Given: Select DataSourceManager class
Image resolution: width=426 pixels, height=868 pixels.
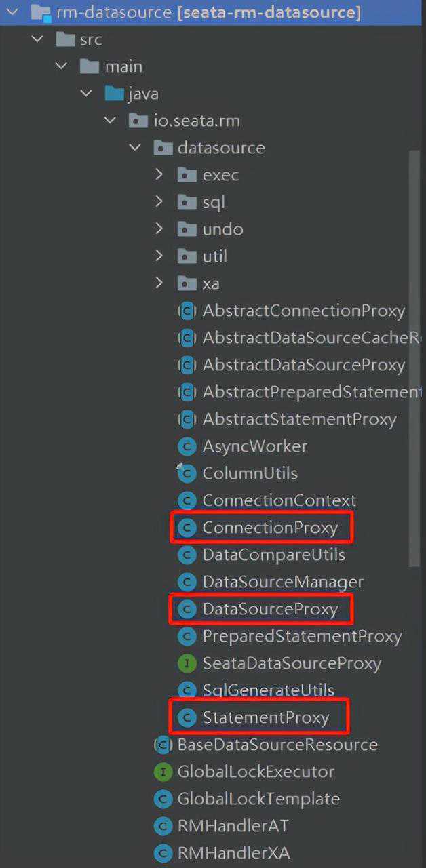Looking at the screenshot, I should click(x=283, y=582).
